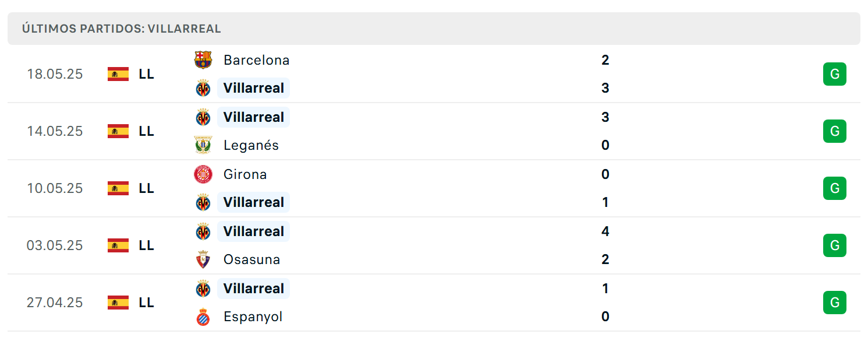Click the Últimos Partidos: Villarreal header
This screenshot has height=341, width=868.
(122, 29)
